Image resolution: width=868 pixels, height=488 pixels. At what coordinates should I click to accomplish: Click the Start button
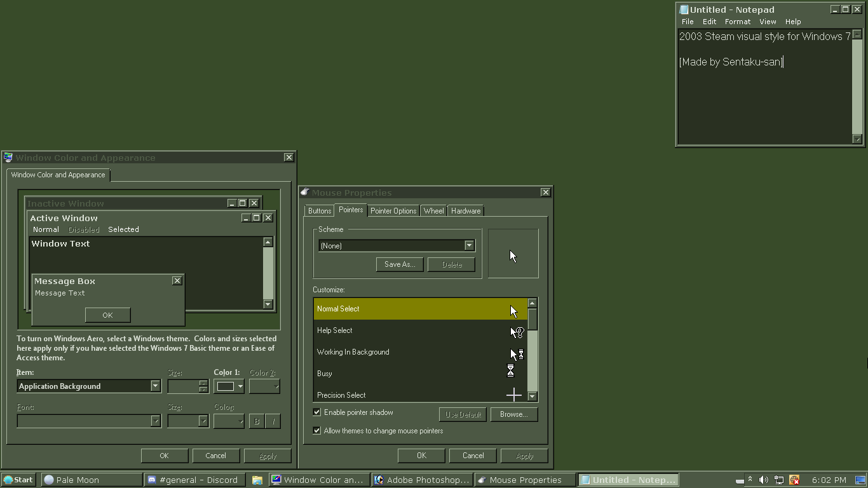click(x=18, y=480)
